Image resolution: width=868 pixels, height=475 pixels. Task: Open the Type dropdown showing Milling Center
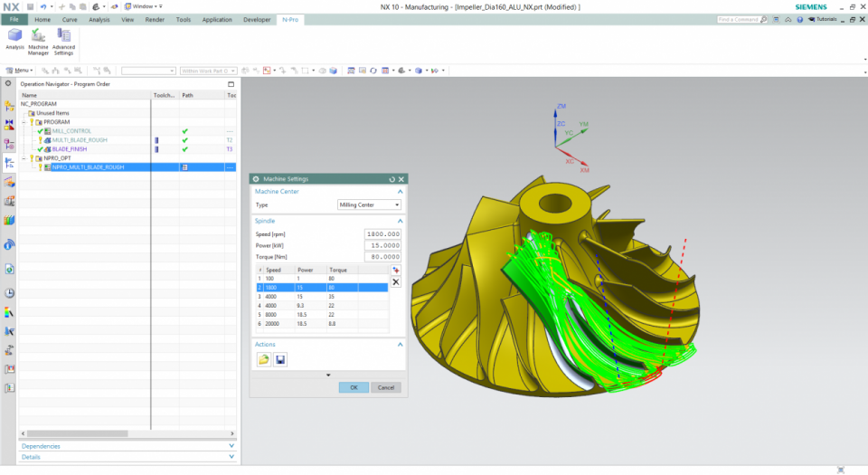pyautogui.click(x=369, y=204)
